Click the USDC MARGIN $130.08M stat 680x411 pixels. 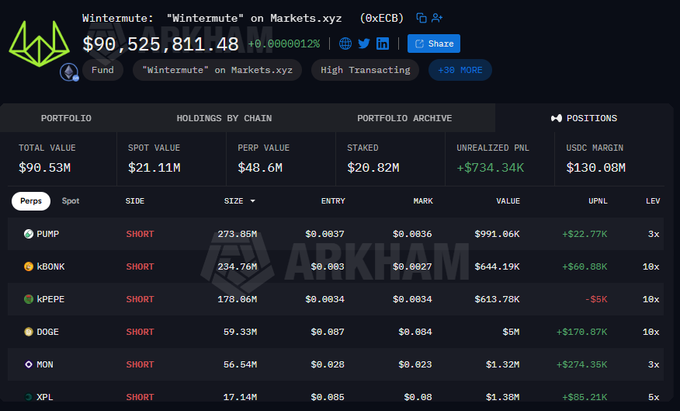pos(595,159)
